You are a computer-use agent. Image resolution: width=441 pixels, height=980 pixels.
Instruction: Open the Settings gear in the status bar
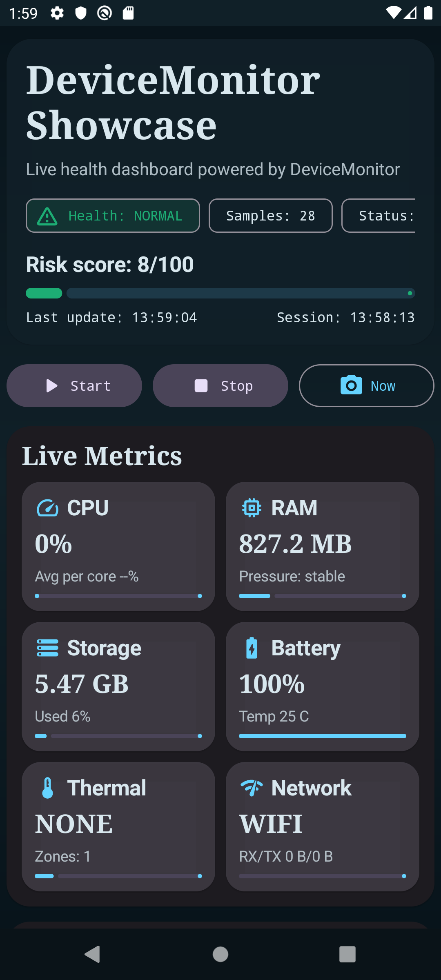57,13
